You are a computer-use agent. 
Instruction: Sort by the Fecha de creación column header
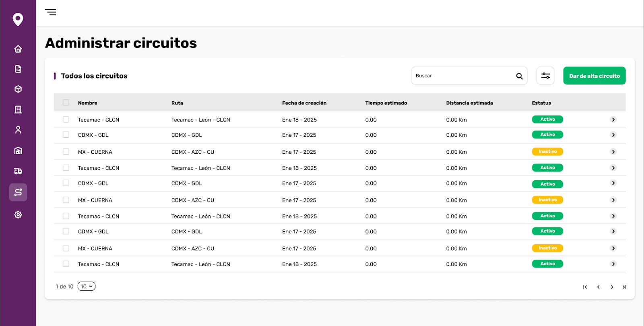(304, 103)
